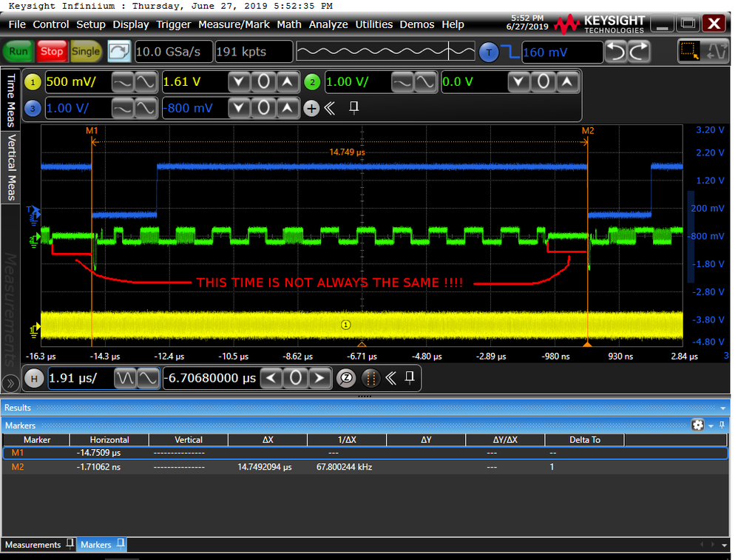Click channel 1 scale 500 mV/ field
This screenshot has width=738, height=560.
78,82
